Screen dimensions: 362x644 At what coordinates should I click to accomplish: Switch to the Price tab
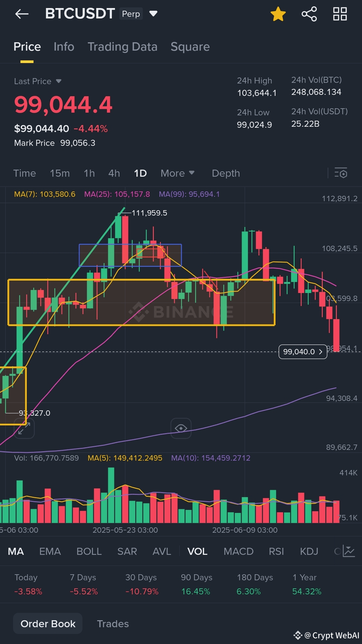coord(27,47)
